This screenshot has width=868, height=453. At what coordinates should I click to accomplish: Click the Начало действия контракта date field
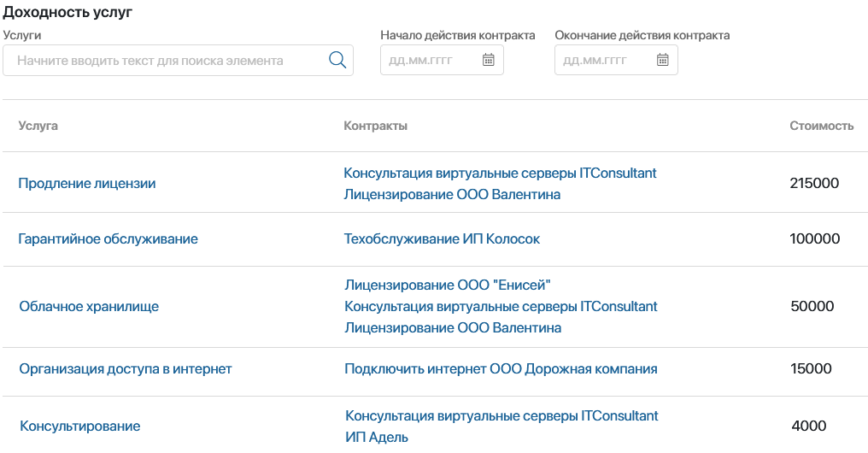click(442, 60)
